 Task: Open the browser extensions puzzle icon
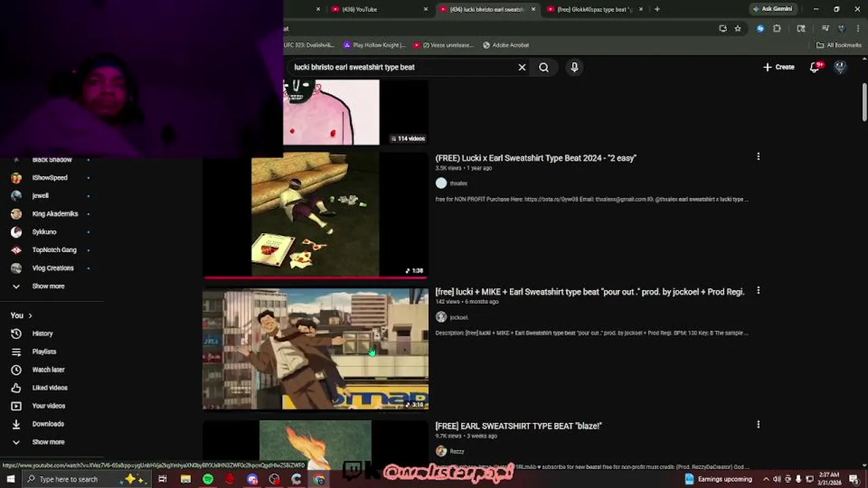click(x=777, y=28)
